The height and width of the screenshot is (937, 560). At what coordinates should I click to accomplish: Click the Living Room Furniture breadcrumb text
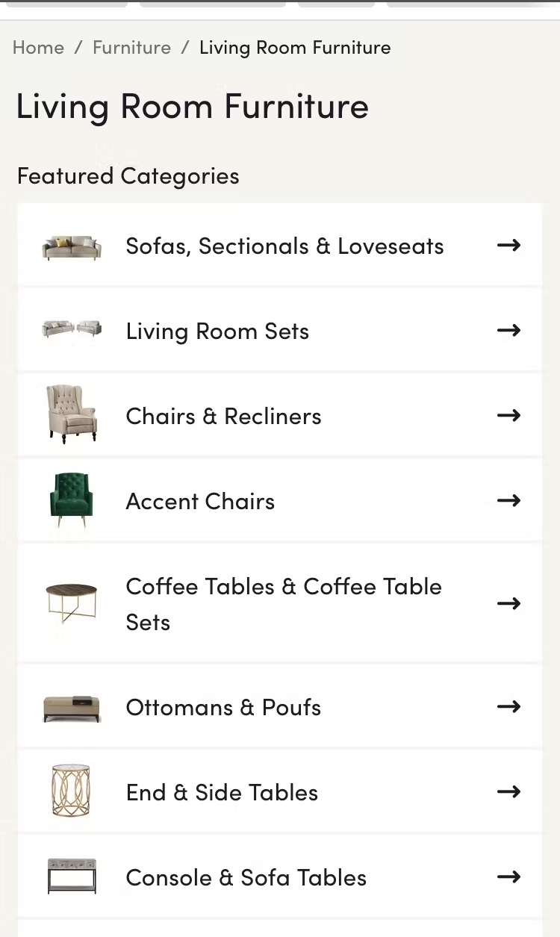pos(295,48)
